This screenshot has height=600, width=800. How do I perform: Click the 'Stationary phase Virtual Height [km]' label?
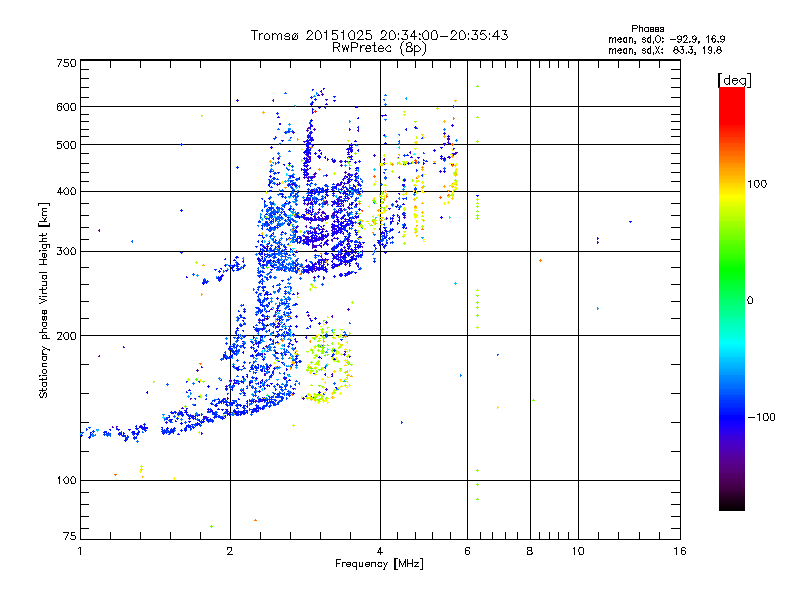[44, 300]
